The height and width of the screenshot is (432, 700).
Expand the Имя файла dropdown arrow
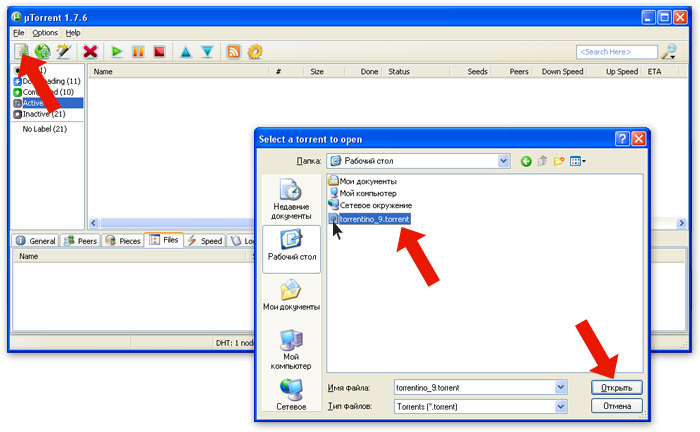pyautogui.click(x=561, y=388)
